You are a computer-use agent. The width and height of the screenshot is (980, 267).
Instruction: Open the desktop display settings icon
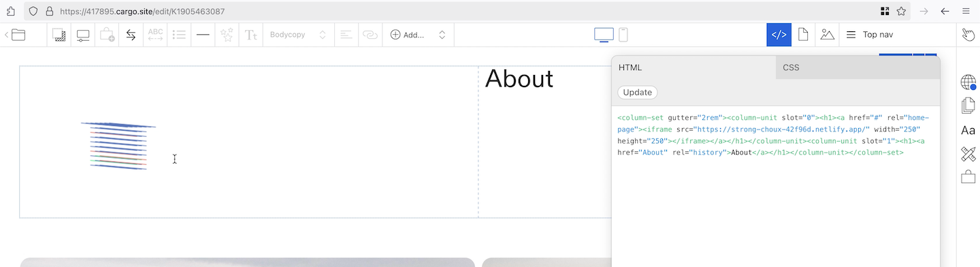[x=83, y=35]
